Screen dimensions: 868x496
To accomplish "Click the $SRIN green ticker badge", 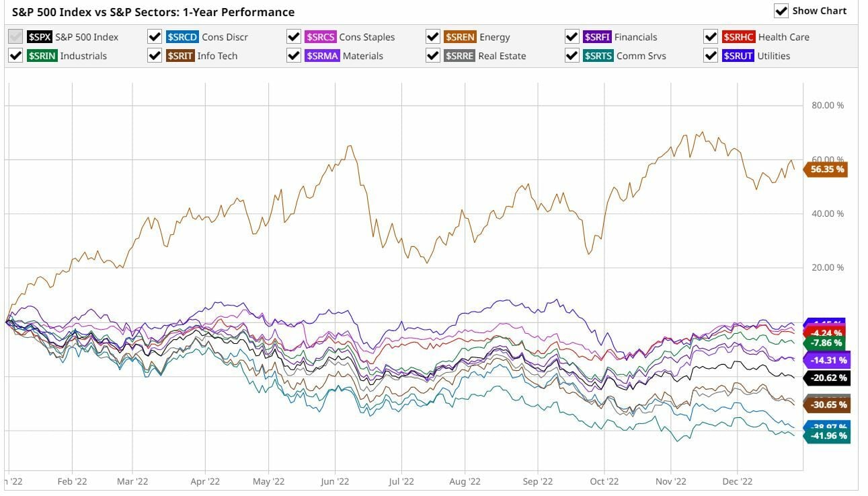I will pyautogui.click(x=42, y=56).
